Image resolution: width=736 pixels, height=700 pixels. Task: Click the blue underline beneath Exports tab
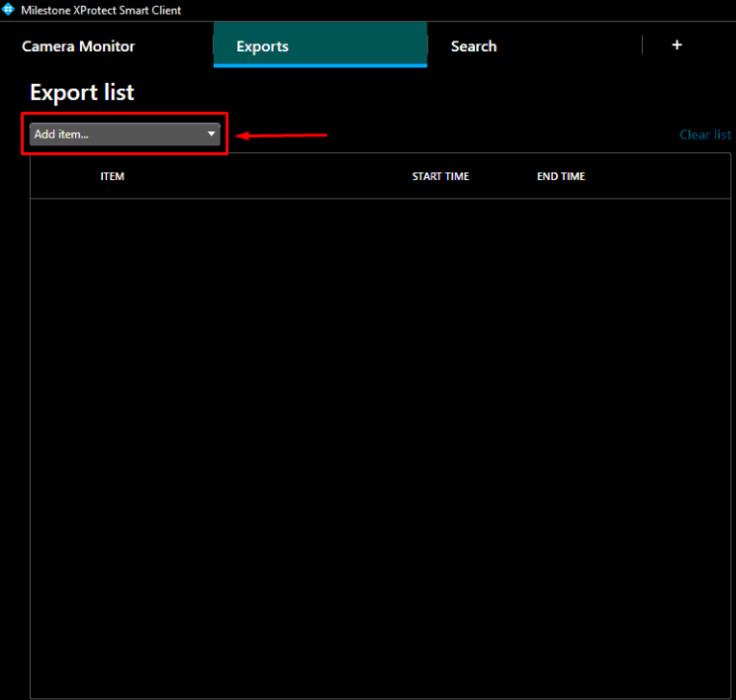coord(320,65)
